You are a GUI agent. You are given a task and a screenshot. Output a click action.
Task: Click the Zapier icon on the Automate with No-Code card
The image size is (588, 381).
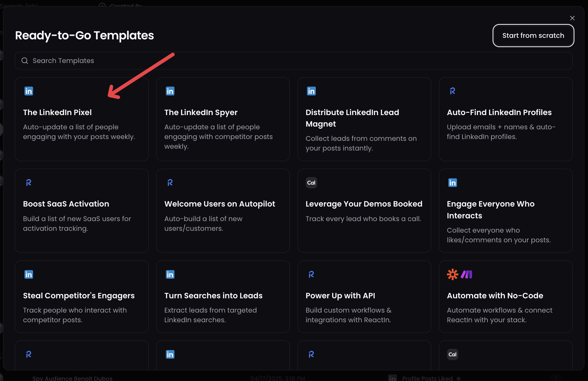click(452, 274)
